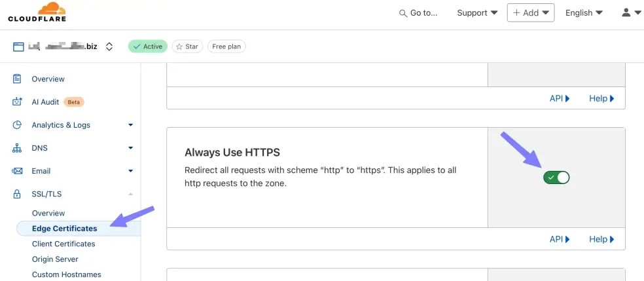Click the DNS network icon
The height and width of the screenshot is (281, 644).
pos(17,148)
